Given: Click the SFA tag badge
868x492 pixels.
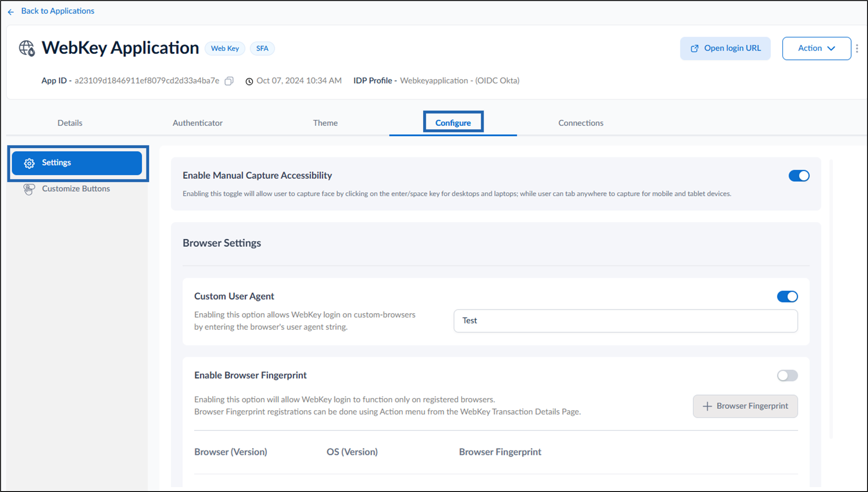Looking at the screenshot, I should (x=262, y=48).
